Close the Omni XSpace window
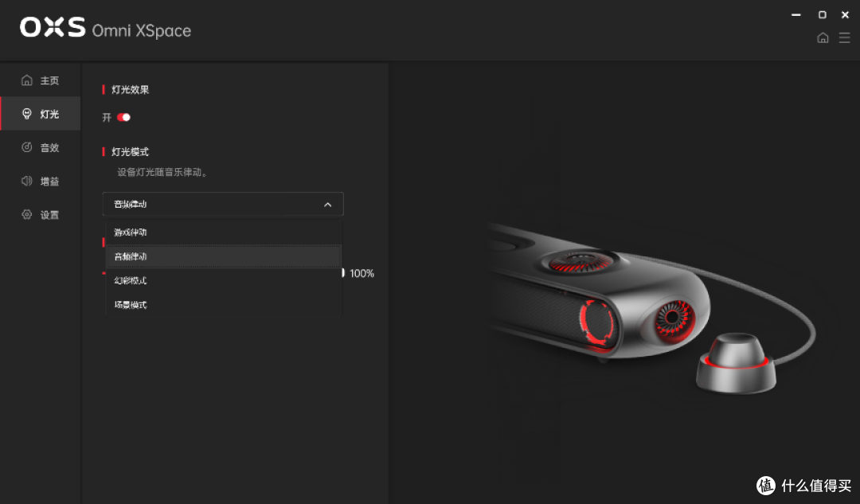 [845, 15]
